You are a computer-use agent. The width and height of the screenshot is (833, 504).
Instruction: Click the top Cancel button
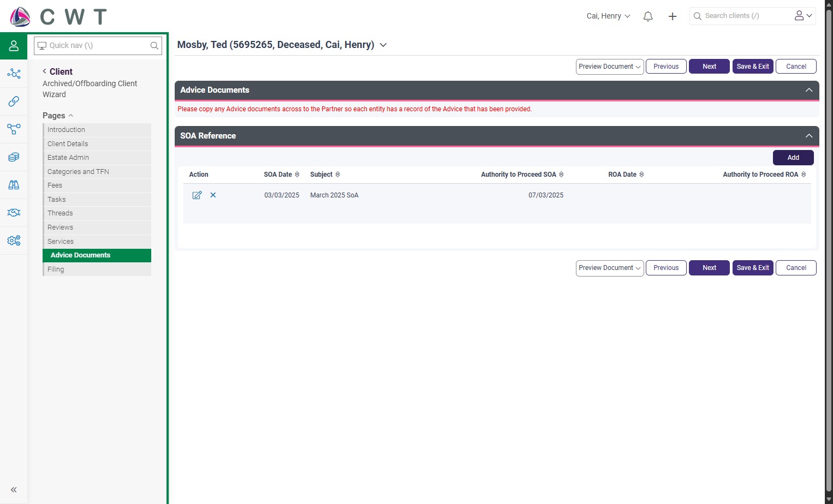796,67
